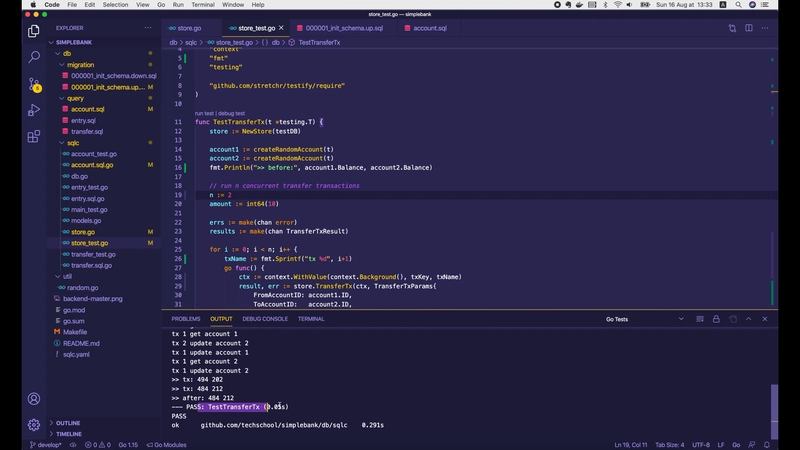Image resolution: width=800 pixels, height=450 pixels.
Task: Click the open changes compare icon
Action: click(x=732, y=28)
